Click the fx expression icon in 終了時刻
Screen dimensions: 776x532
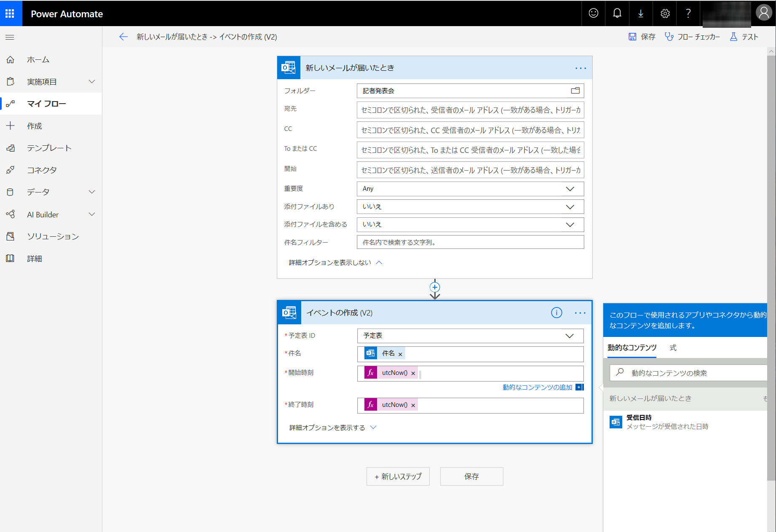tap(371, 405)
